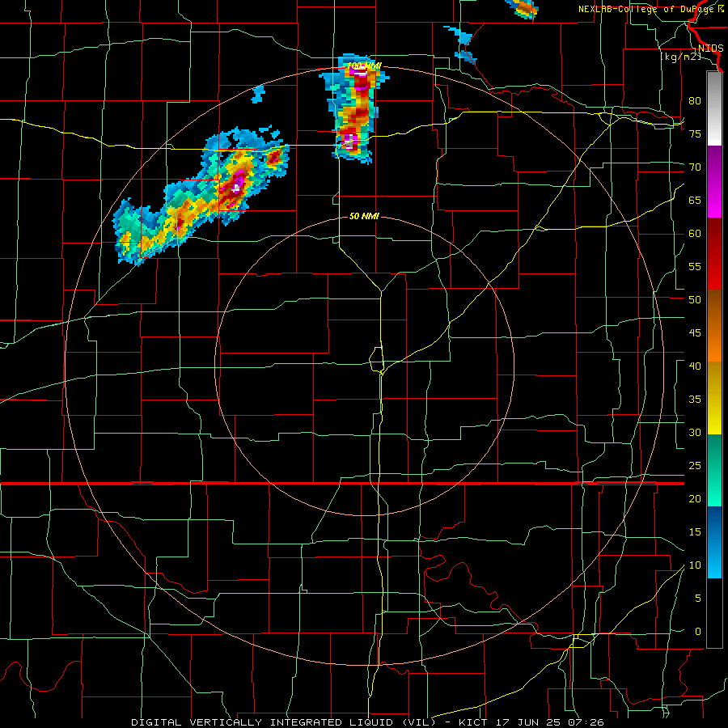Image resolution: width=728 pixels, height=728 pixels.
Task: Click the 5 value on color scale
Action: coord(698,598)
